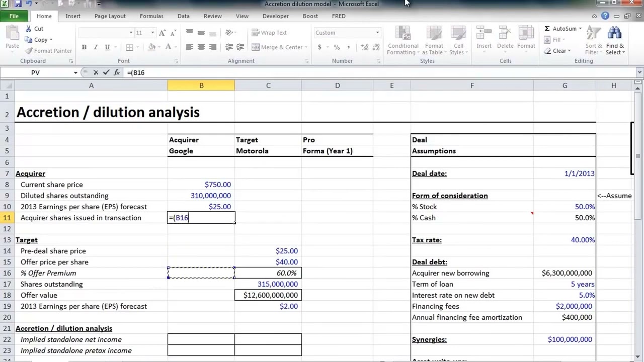Cancel the formula entry with X button

coord(96,72)
